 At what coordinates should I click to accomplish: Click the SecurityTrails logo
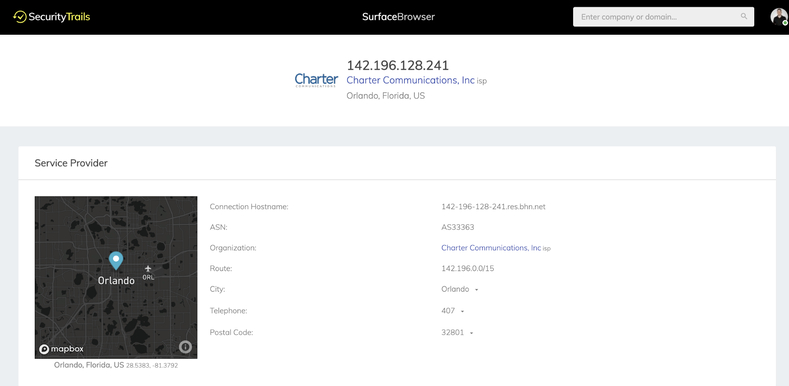(x=52, y=17)
